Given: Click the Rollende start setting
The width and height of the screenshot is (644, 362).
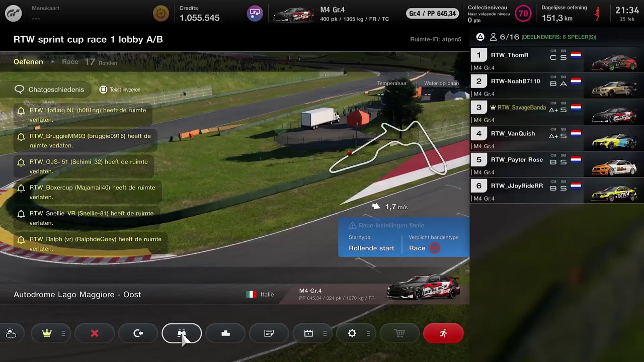Looking at the screenshot, I should [371, 248].
